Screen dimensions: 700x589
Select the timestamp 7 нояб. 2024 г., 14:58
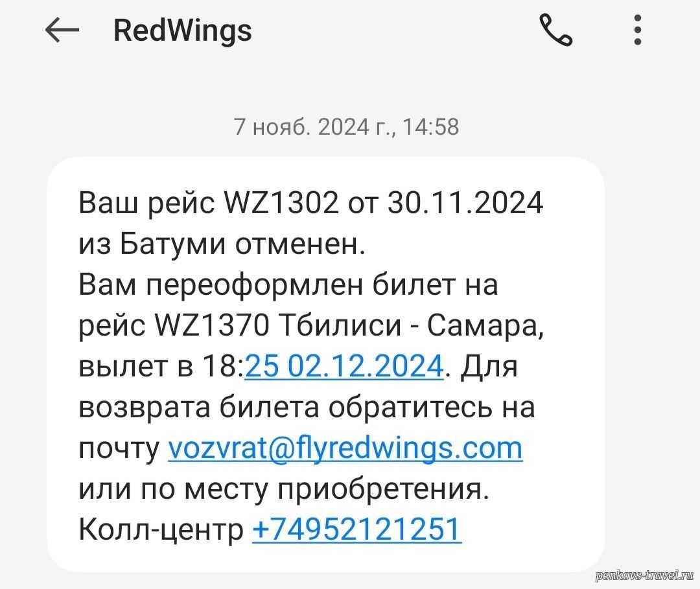tap(346, 127)
